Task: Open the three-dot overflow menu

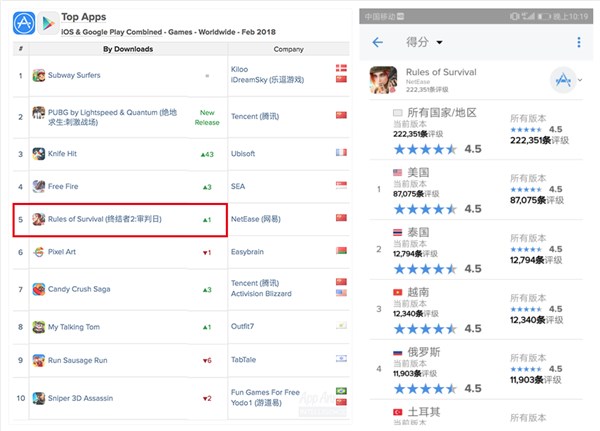Action: 579,42
